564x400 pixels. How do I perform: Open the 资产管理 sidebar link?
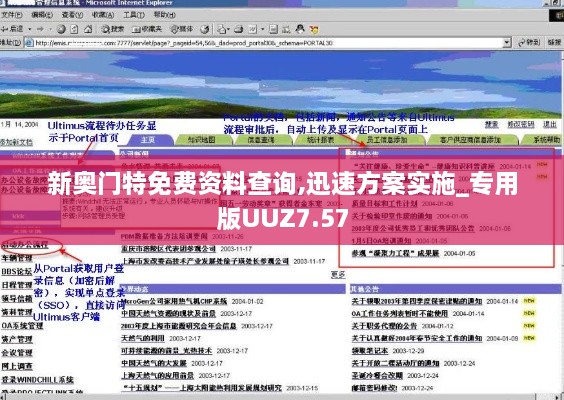coord(17,339)
